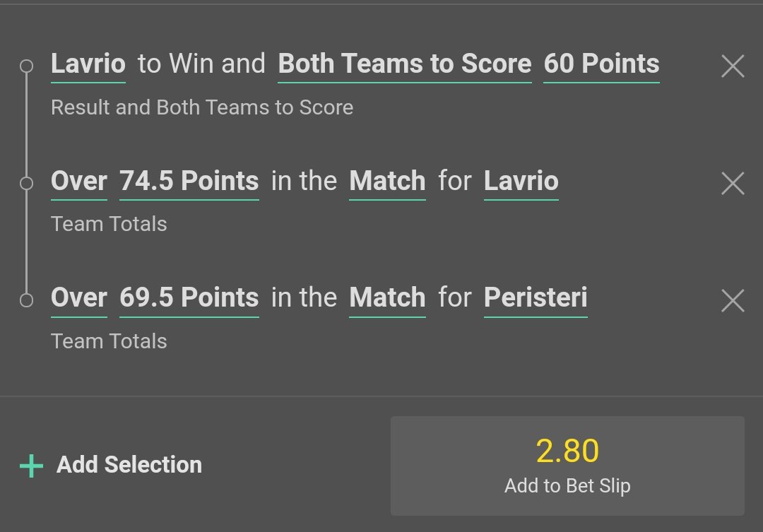Viewport: 763px width, 532px height.
Task: Remove the Lavrio to Win selection
Action: (x=733, y=66)
